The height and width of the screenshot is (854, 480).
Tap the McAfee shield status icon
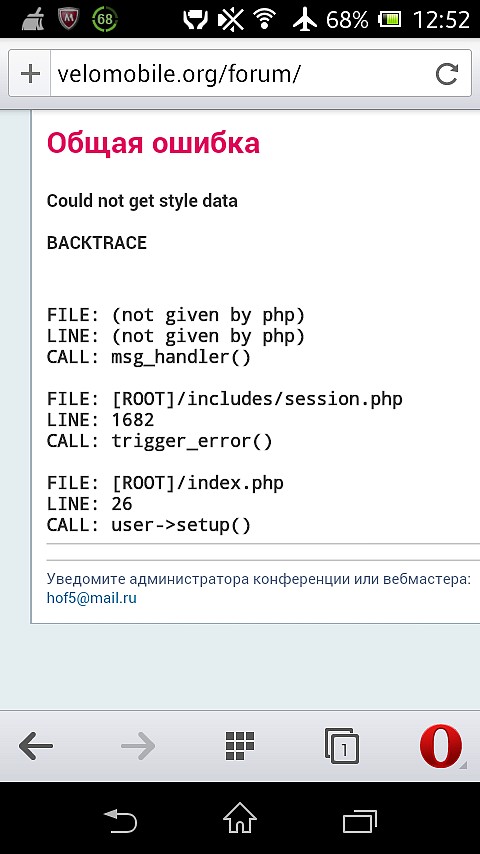(68, 20)
